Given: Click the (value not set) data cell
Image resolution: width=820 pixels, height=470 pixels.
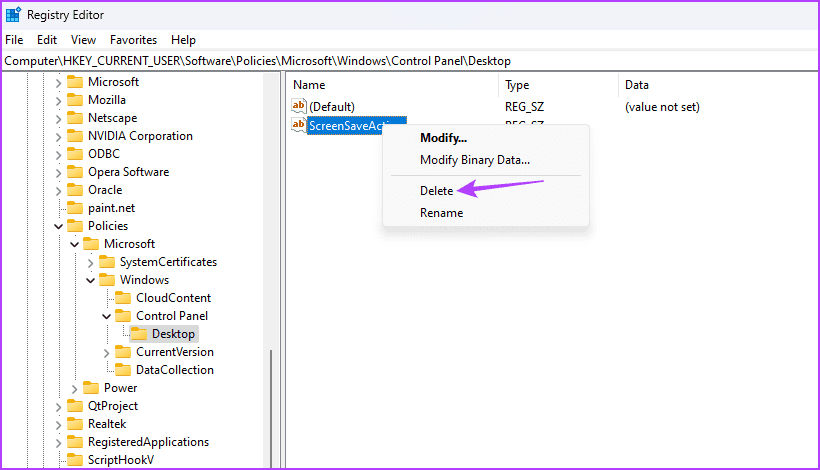Looking at the screenshot, I should (x=662, y=107).
